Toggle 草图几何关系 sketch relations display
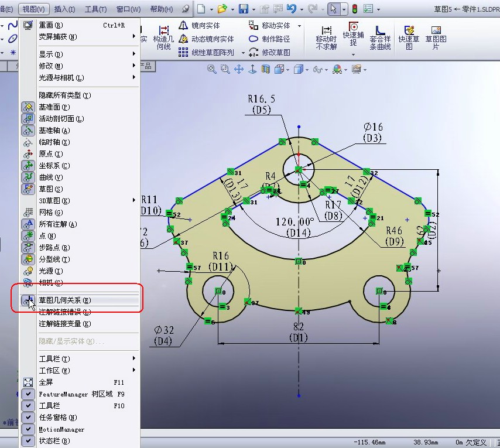The image size is (500, 448). pos(80,300)
